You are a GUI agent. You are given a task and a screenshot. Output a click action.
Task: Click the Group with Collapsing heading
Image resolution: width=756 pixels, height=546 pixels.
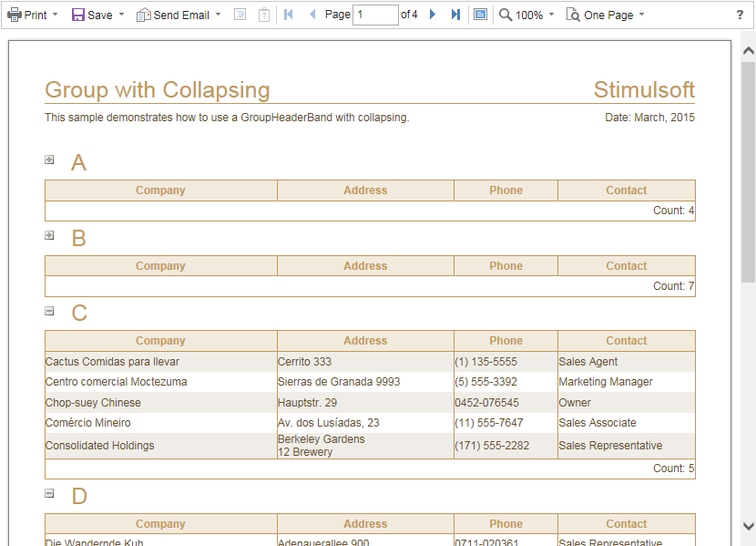pyautogui.click(x=158, y=90)
